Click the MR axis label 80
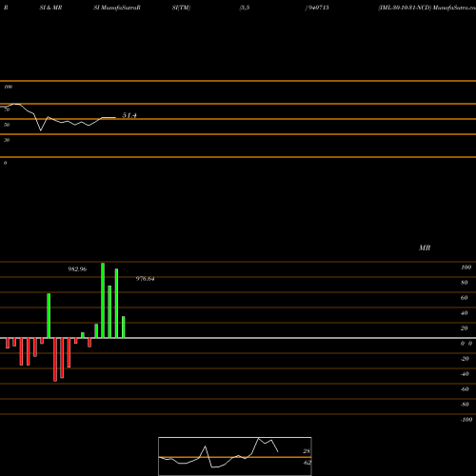The image size is (476, 476). point(465,283)
